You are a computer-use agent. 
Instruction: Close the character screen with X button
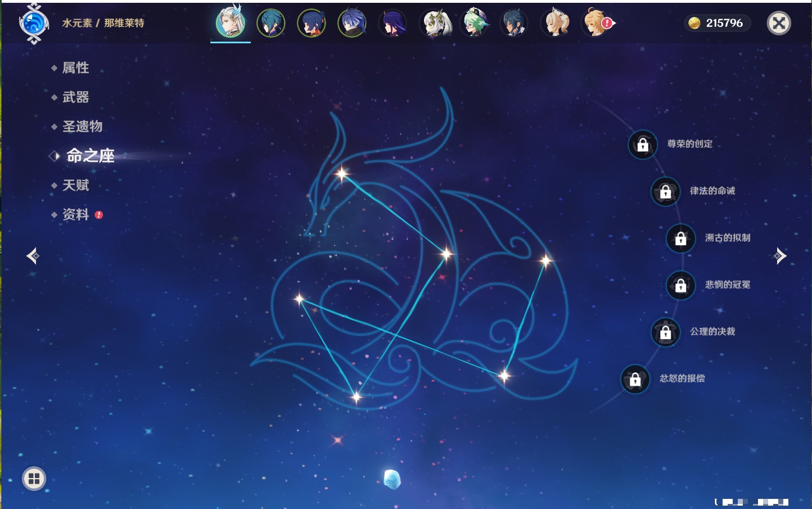click(779, 23)
